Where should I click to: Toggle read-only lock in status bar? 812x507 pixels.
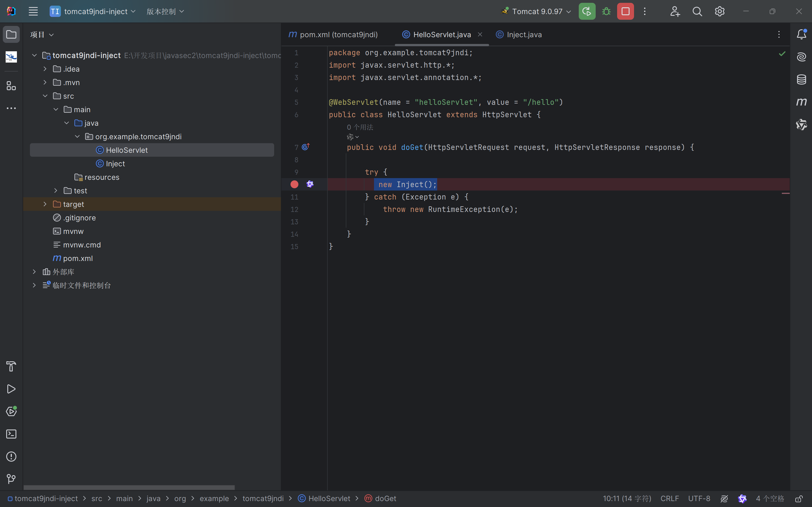(799, 499)
